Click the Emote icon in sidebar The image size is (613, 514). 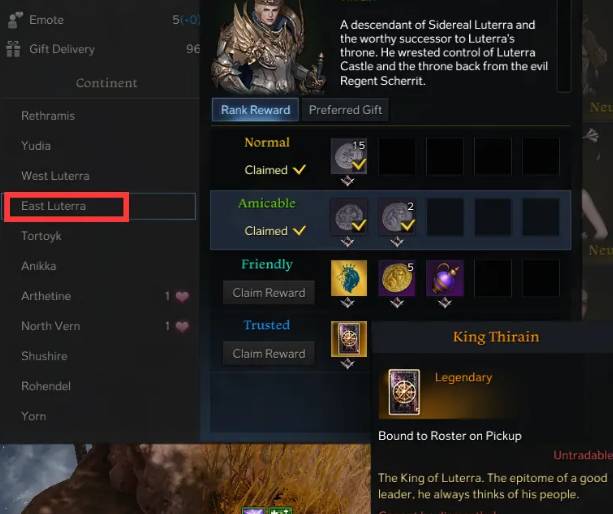point(15,20)
